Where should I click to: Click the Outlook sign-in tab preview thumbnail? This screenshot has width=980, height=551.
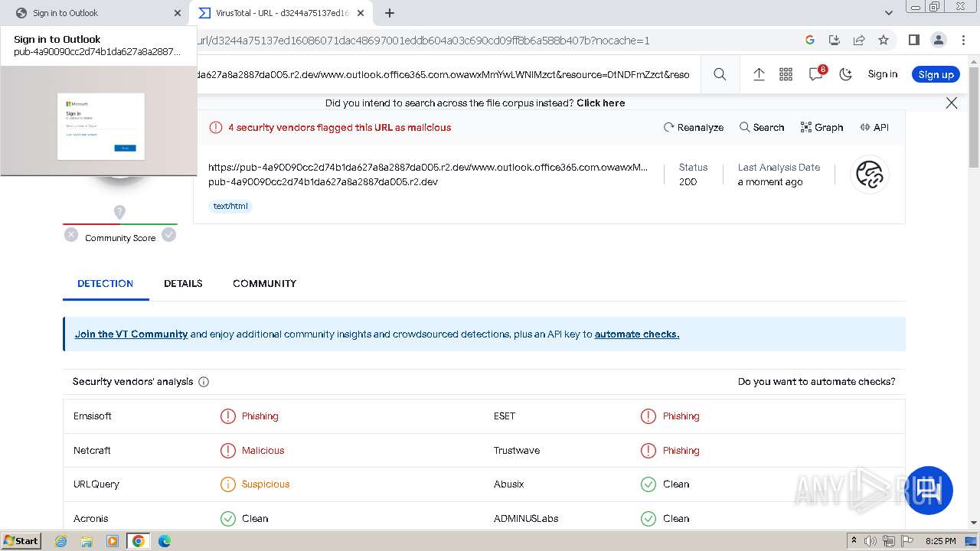click(x=99, y=120)
